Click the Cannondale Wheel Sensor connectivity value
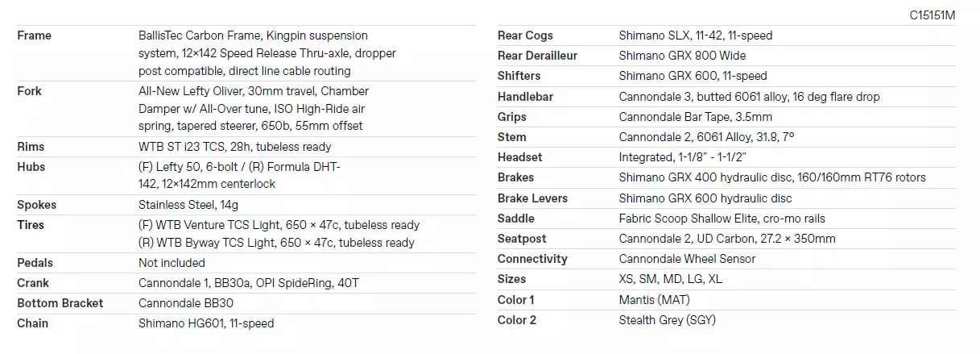This screenshot has height=354, width=980. pos(687,259)
